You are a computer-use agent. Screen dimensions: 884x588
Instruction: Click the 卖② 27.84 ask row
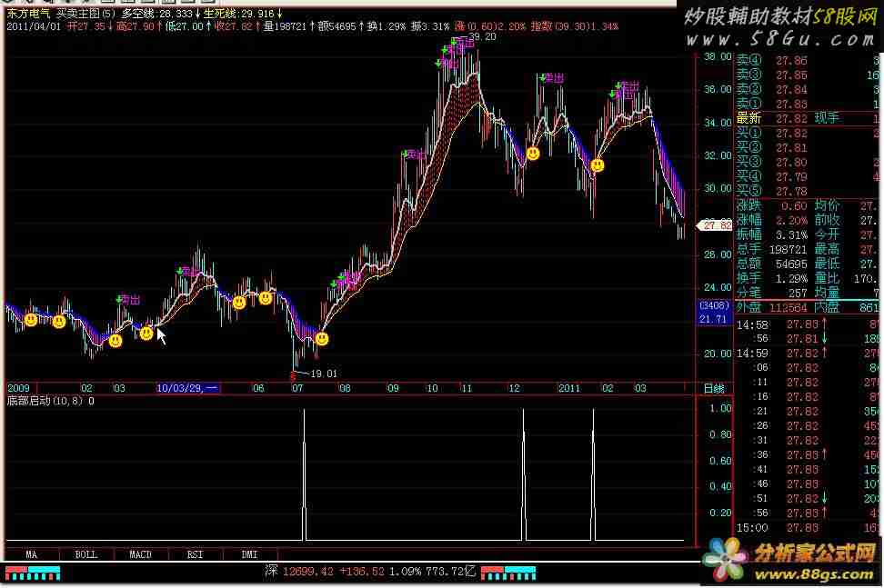(x=808, y=90)
